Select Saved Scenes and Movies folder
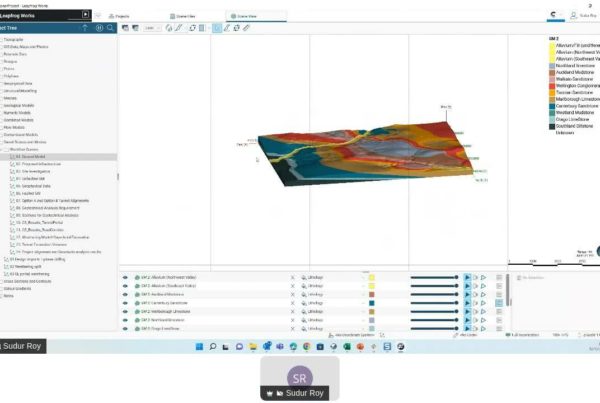Viewport: 600px width, 403px height. click(24, 142)
